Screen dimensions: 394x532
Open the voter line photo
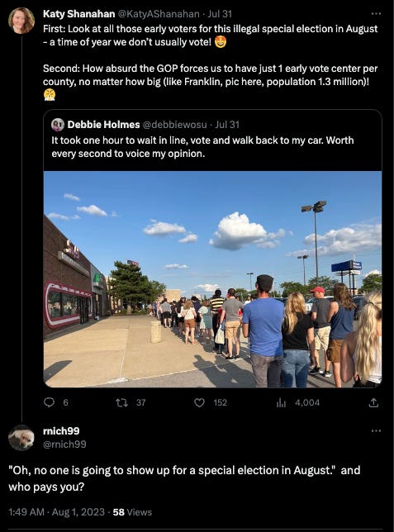[212, 279]
